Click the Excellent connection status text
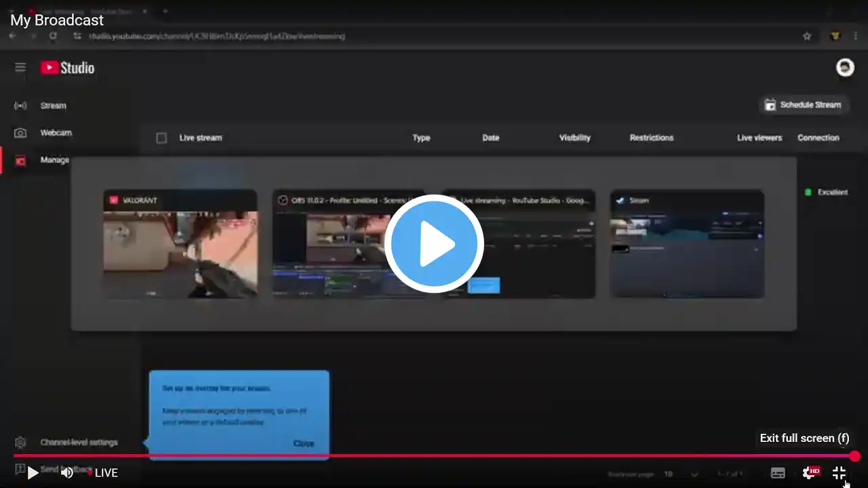Viewport: 868px width, 488px height. (833, 192)
